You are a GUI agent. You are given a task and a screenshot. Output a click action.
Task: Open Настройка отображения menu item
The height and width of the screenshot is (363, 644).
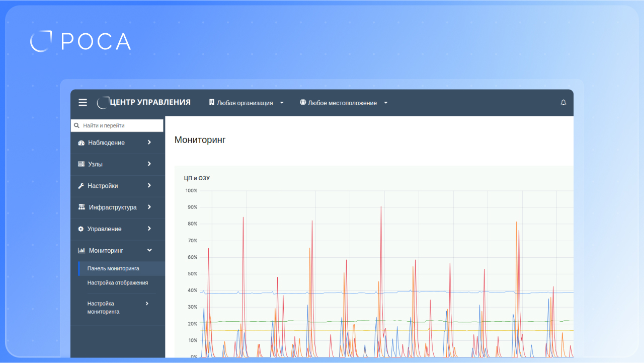tap(117, 283)
